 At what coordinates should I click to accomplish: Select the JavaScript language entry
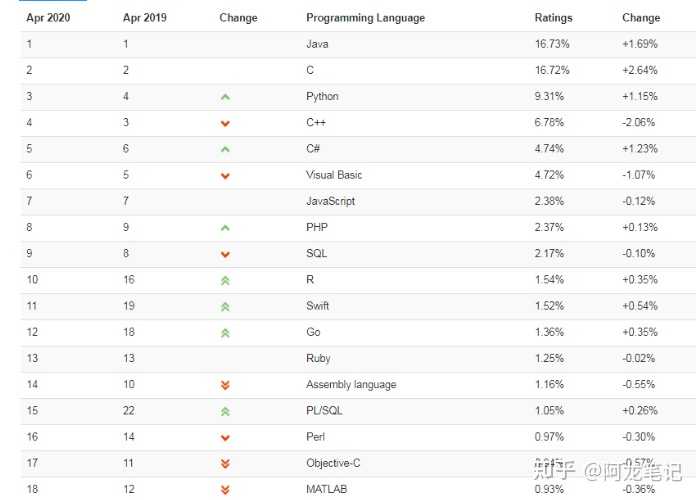click(330, 201)
